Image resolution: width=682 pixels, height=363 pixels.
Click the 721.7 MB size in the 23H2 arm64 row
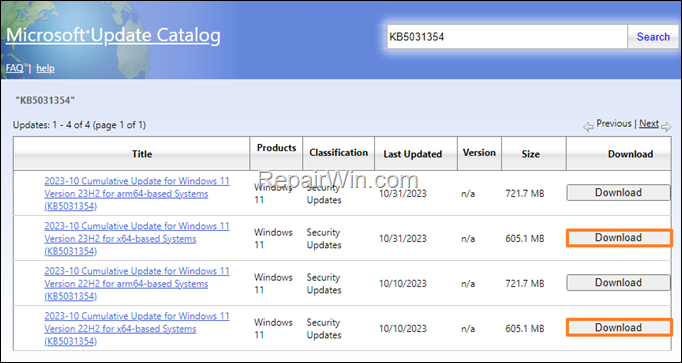[x=525, y=193]
